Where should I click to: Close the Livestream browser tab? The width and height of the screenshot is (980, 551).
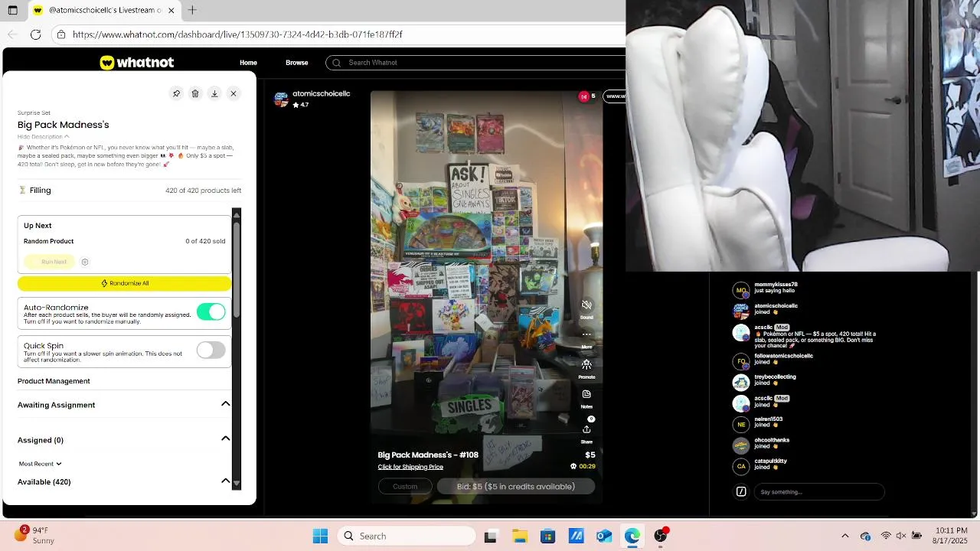171,11
